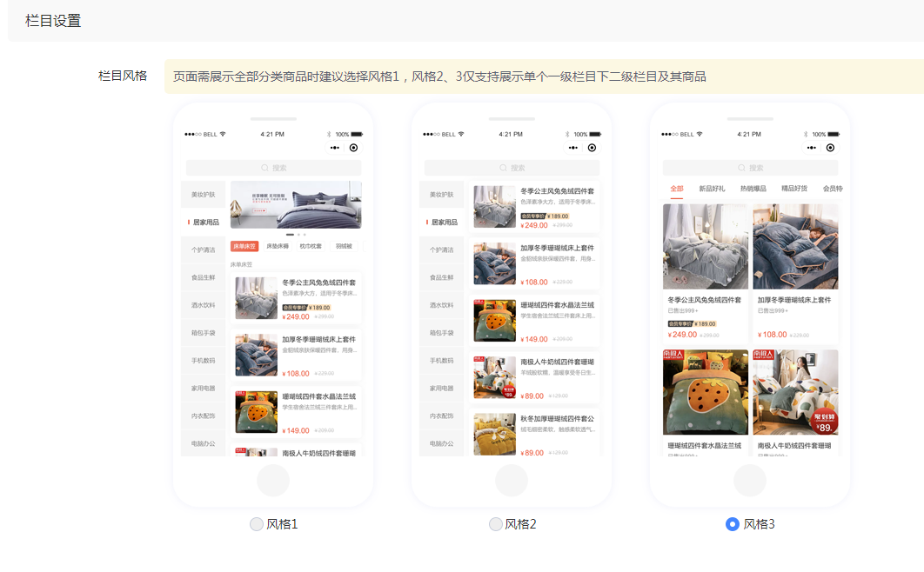
Task: Click the ¥249.00 price in 风格3 preview
Action: click(682, 335)
